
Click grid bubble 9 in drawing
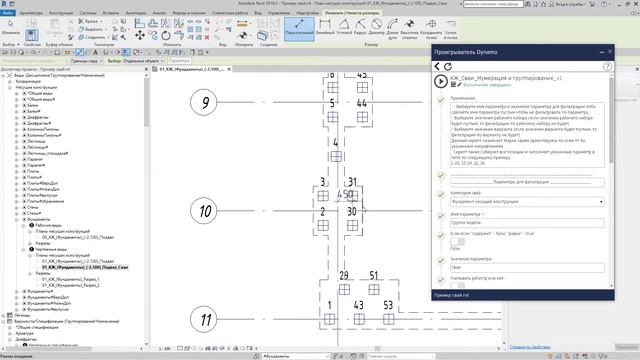tap(204, 102)
